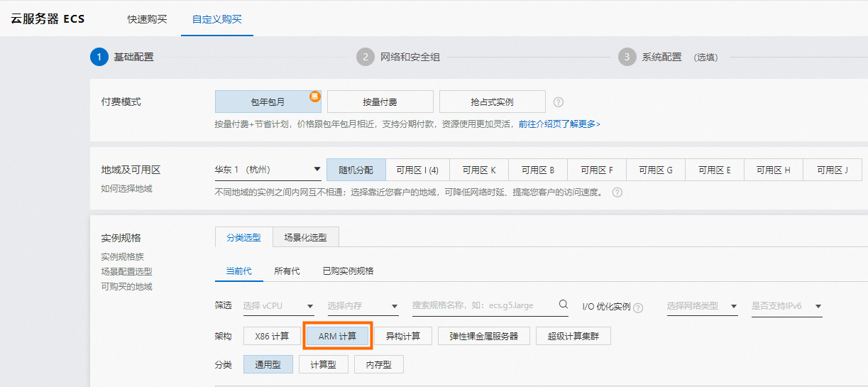Switch to 场景化选型 tab
The image size is (868, 387).
pyautogui.click(x=305, y=237)
